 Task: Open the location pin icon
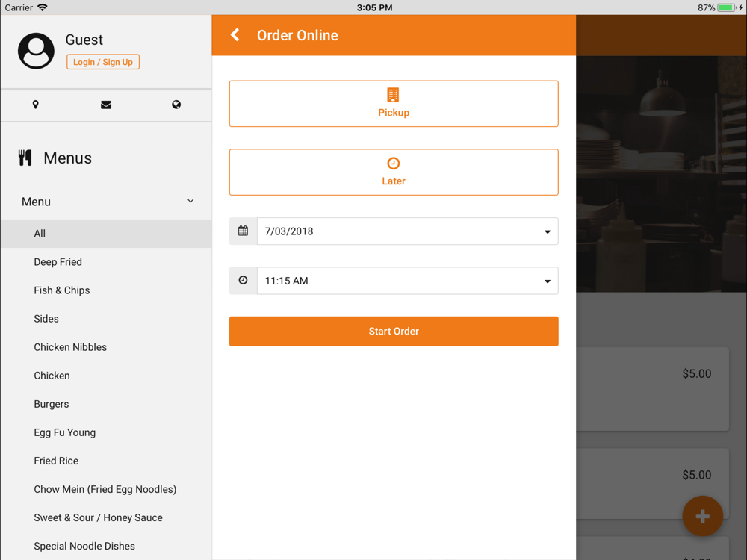pyautogui.click(x=35, y=105)
